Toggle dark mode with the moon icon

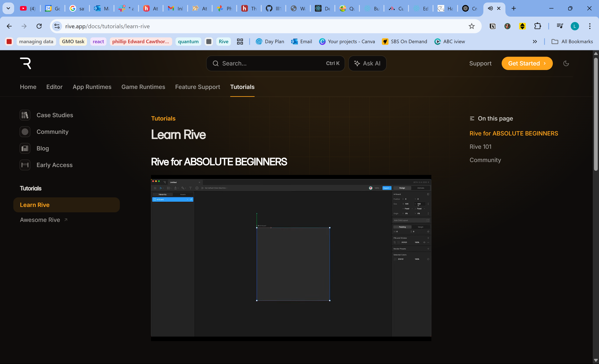[x=566, y=63]
